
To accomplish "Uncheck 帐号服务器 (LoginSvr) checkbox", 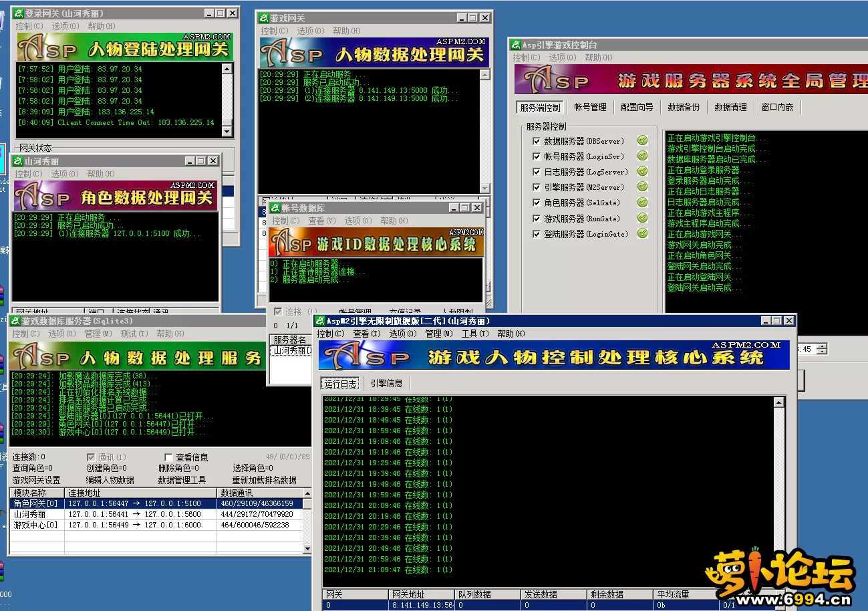I will 537,156.
